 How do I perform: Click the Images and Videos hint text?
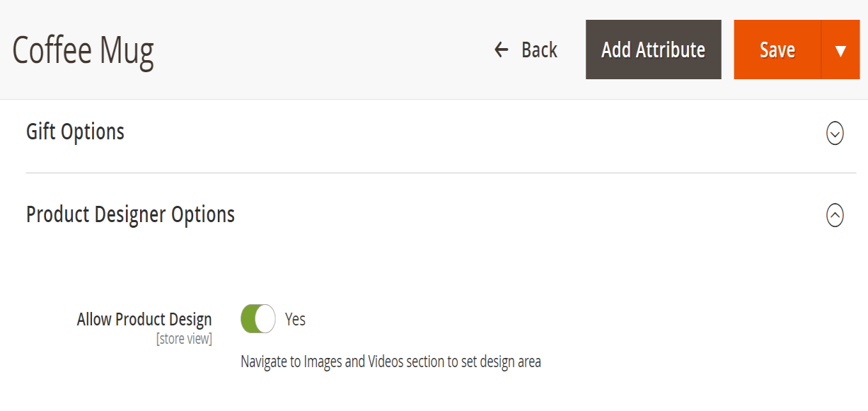click(x=389, y=361)
